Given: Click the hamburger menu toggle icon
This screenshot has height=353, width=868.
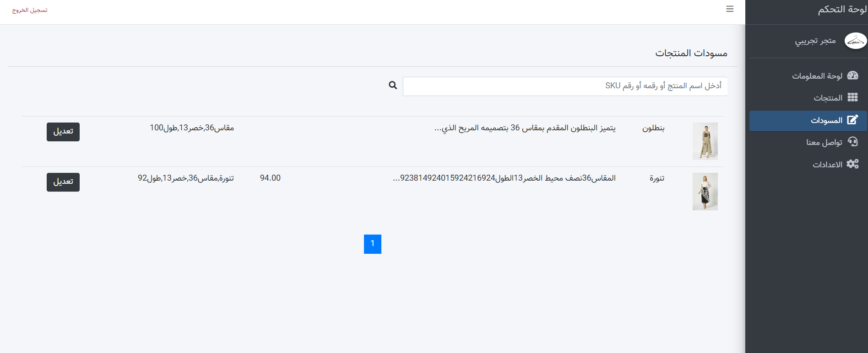Looking at the screenshot, I should (x=730, y=9).
